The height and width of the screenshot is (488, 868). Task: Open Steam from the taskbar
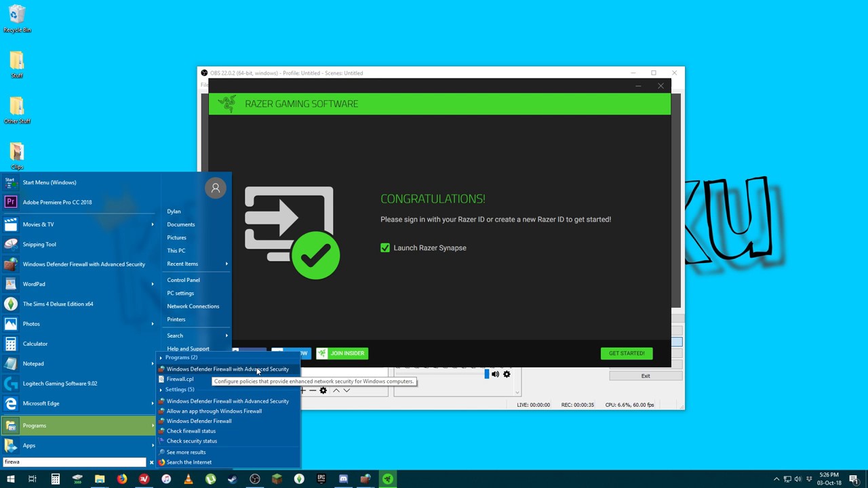coord(233,479)
